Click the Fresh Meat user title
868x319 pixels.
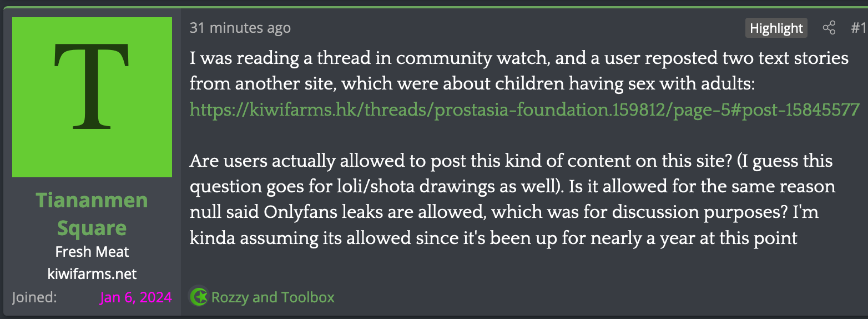click(x=92, y=252)
